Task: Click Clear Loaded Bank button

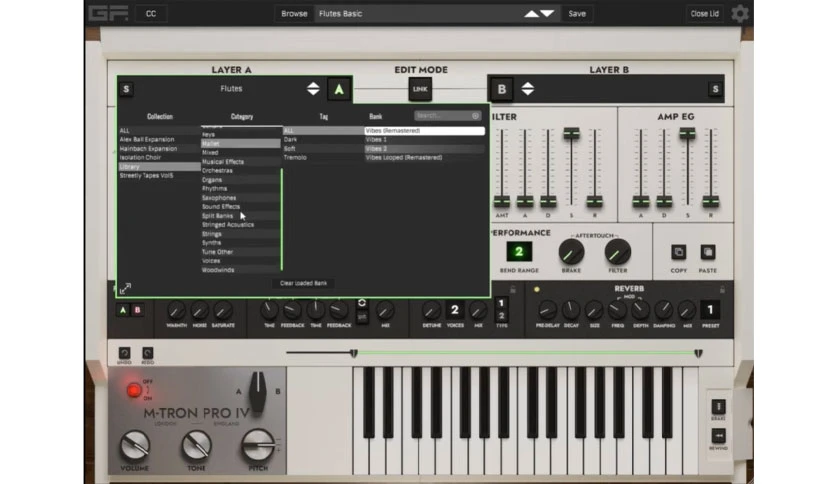Action: click(x=303, y=283)
